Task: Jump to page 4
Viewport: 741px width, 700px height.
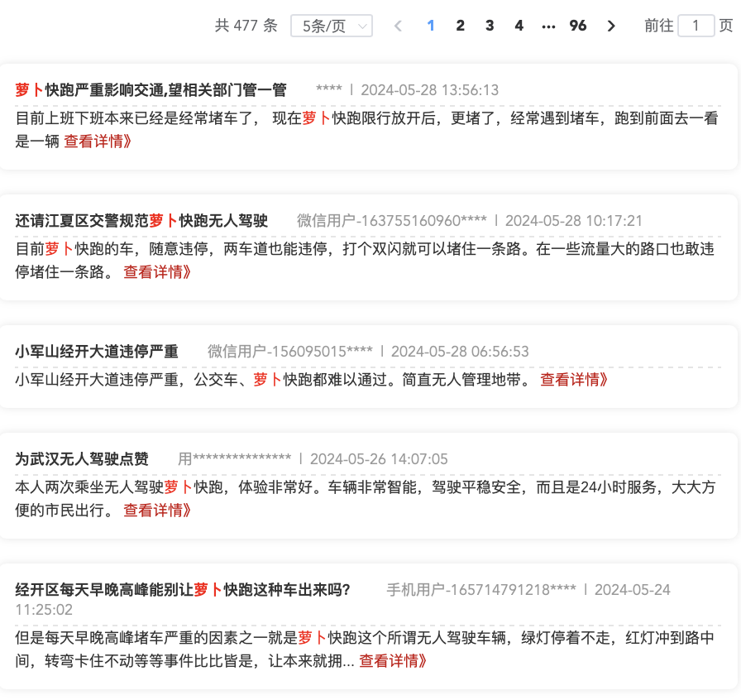Action: [x=519, y=26]
